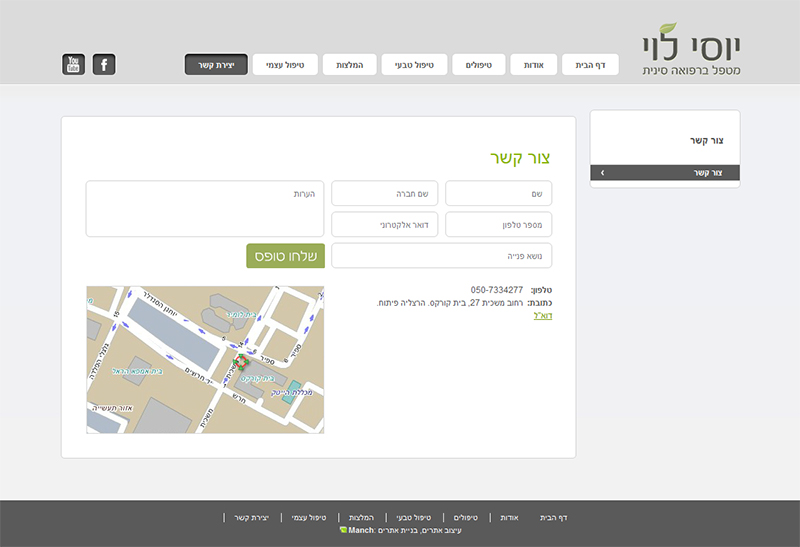Click the מספר טלפון phone field

(498, 225)
